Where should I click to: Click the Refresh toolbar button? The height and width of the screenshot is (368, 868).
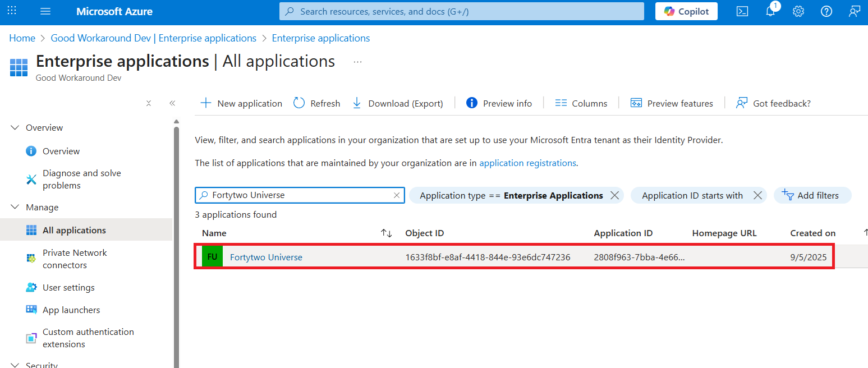pyautogui.click(x=317, y=103)
